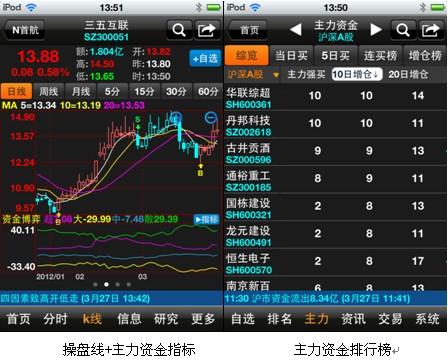Open the 当日买 tab
Viewport: 448px width, 360px height.
tap(291, 55)
